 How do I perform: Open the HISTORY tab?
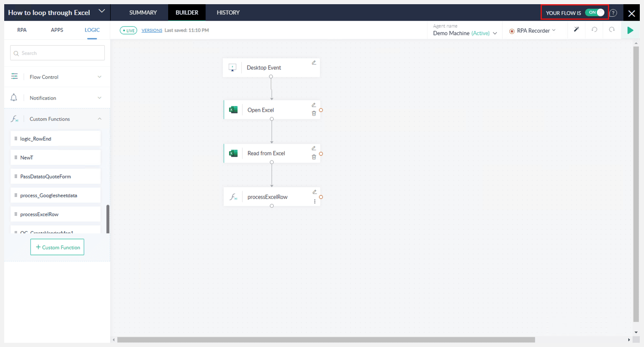point(228,13)
